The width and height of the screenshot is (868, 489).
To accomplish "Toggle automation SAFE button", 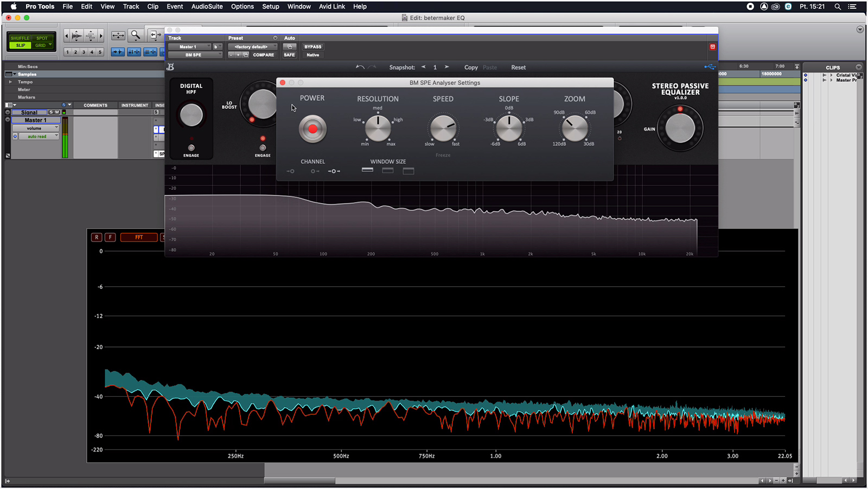I will 289,55.
